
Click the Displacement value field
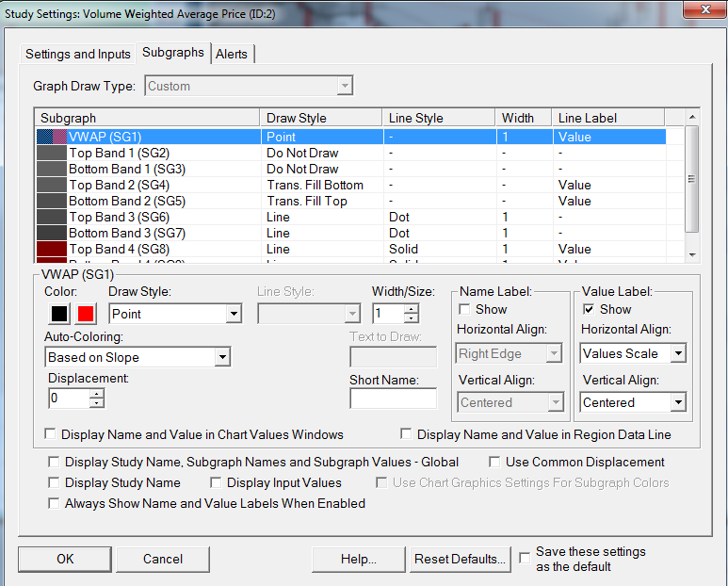[x=69, y=399]
